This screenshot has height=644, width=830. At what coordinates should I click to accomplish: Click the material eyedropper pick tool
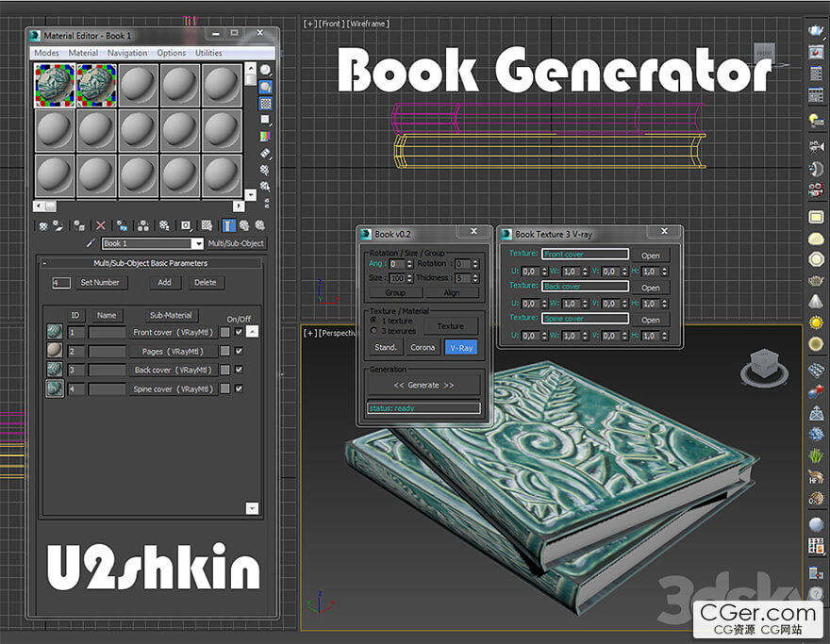91,243
